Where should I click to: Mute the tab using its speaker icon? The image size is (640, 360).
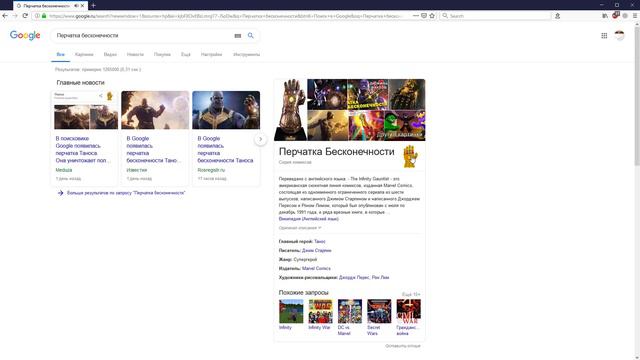pos(76,6)
